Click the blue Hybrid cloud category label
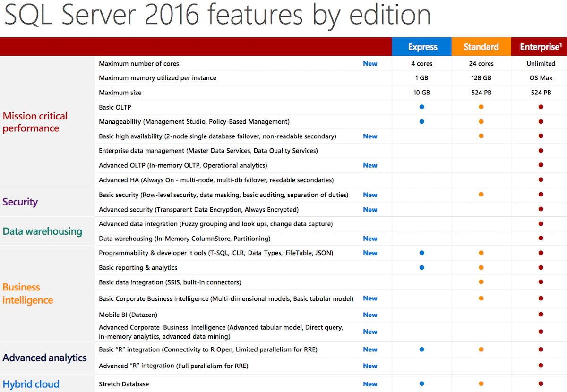Viewport: 567px width, 392px height. pos(31,384)
